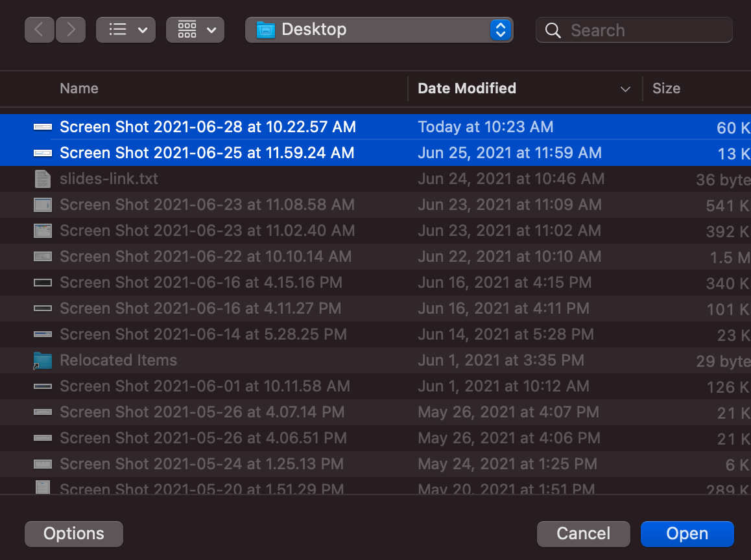Click the magnifying glass in the search field
The image size is (751, 560).
[x=552, y=30]
